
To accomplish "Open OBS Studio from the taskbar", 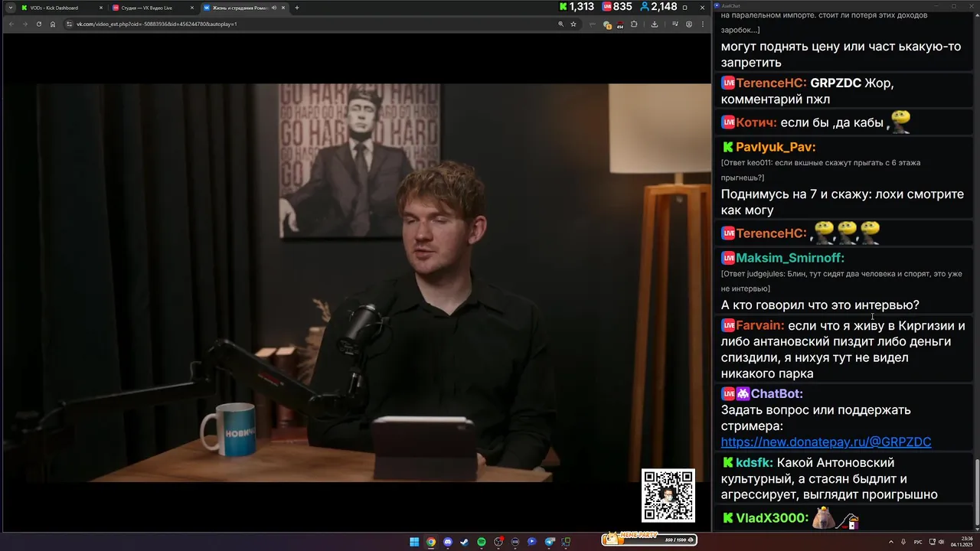I will click(x=498, y=542).
